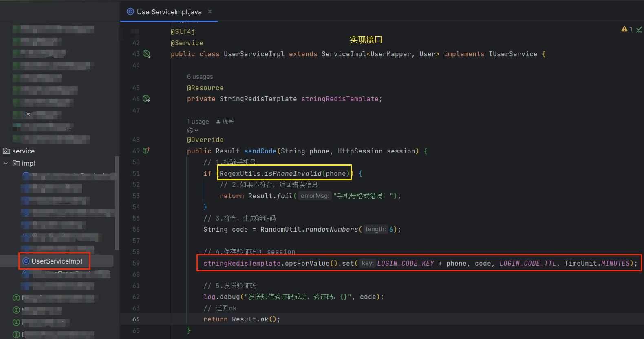Click the AI assistant icon above @Override
This screenshot has height=339, width=644.
(x=190, y=131)
